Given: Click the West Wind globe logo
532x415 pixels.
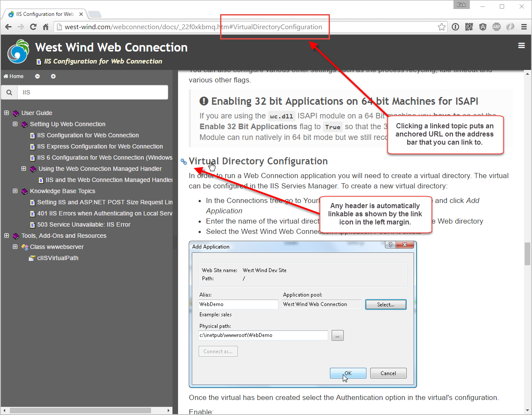Looking at the screenshot, I should [18, 52].
